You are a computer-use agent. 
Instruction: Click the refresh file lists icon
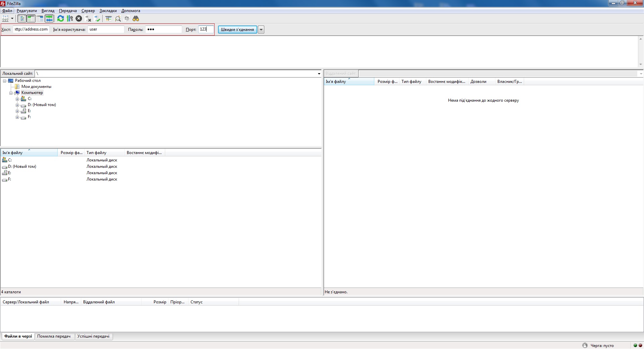coord(60,19)
